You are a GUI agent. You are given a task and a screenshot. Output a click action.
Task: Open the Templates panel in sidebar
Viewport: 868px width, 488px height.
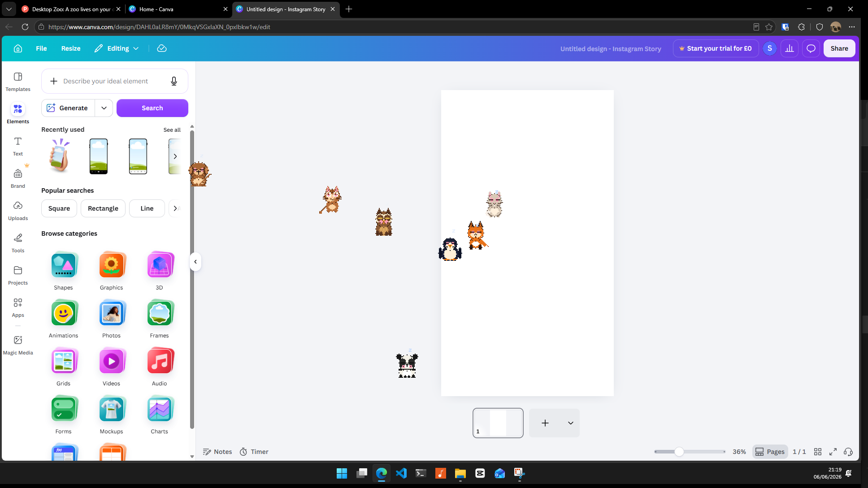pos(18,82)
